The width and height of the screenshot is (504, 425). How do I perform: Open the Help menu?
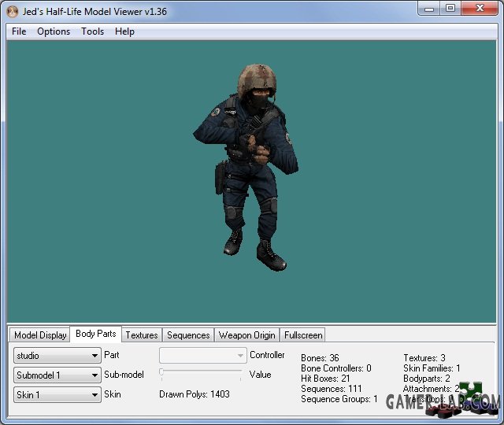(x=124, y=31)
